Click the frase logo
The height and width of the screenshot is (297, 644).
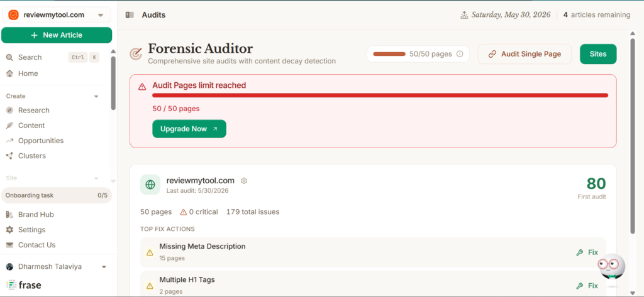tap(23, 284)
